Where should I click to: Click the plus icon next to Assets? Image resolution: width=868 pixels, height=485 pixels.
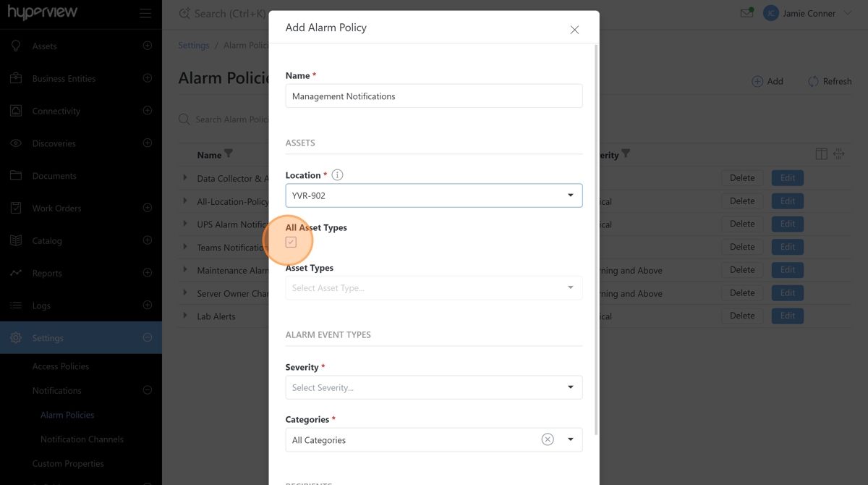pyautogui.click(x=148, y=46)
